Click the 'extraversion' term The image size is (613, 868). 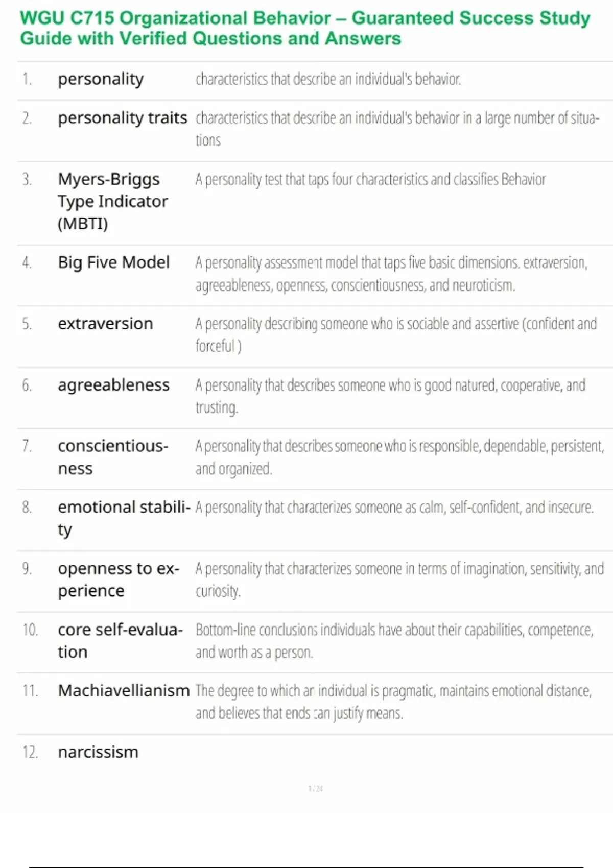(105, 324)
